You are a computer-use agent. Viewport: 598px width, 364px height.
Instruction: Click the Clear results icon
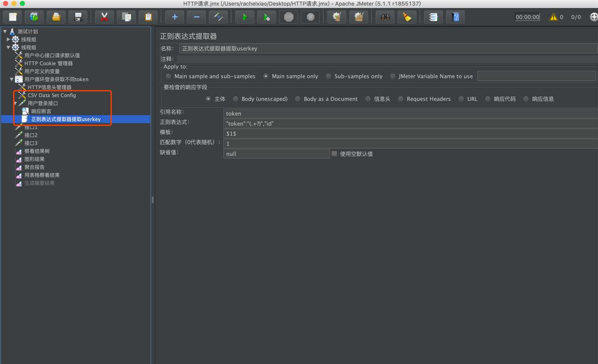pos(337,17)
